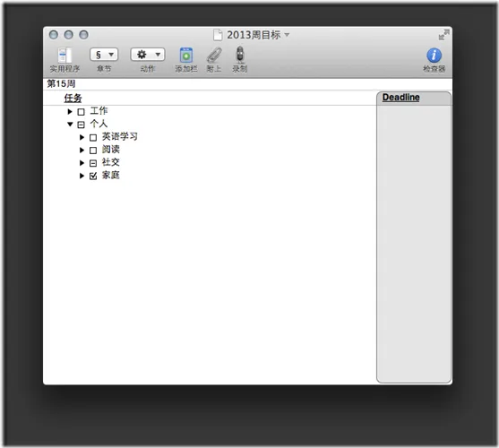Viewport: 499px width, 448px height.
Task: Expand the 阅读 row
Action: tap(82, 150)
